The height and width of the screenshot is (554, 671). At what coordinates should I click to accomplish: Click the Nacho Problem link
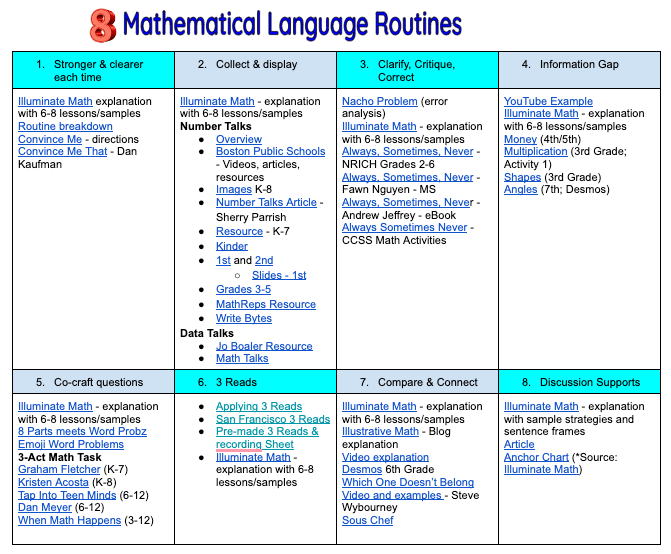(x=379, y=101)
